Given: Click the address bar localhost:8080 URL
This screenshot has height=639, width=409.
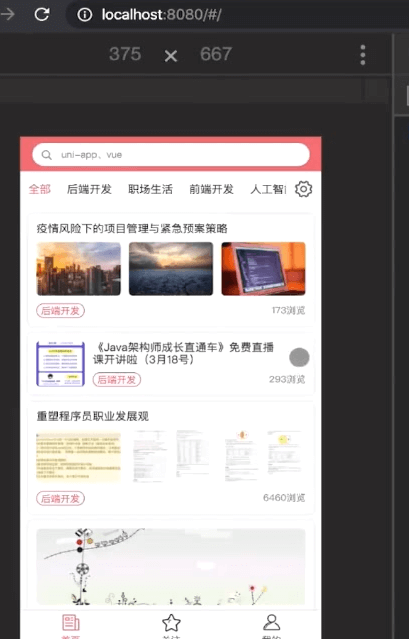Looking at the screenshot, I should click(161, 15).
